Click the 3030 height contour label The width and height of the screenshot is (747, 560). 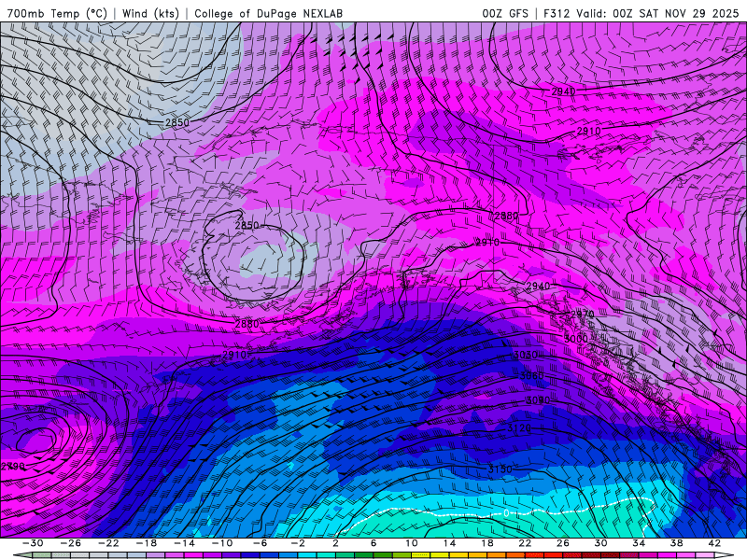point(526,356)
